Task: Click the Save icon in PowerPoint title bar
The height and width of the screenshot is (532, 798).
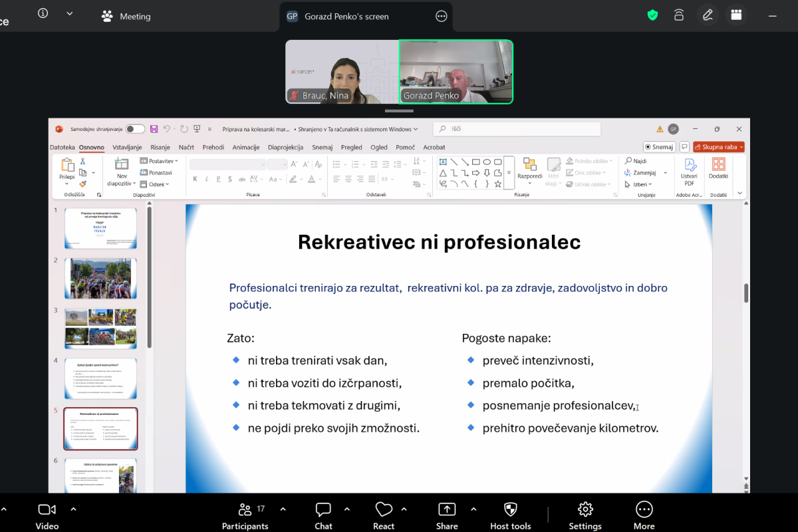Action: 154,129
